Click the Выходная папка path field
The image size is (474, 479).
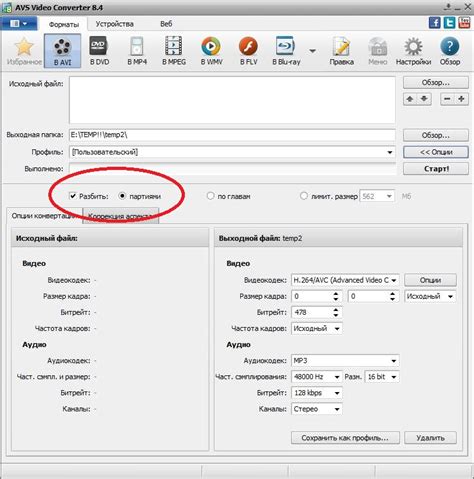[x=232, y=135]
